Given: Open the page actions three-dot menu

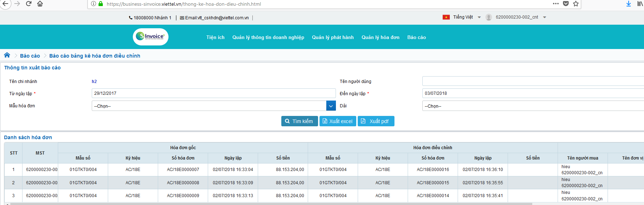Looking at the screenshot, I should click(555, 4).
